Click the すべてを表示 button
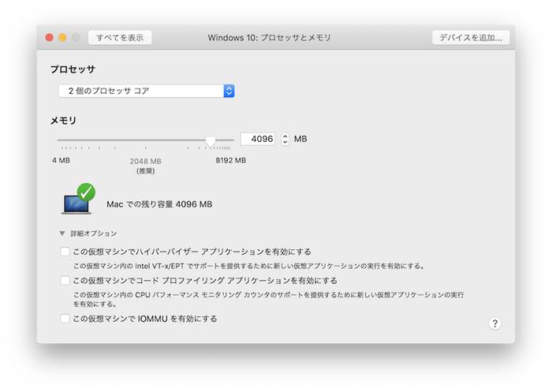Image resolution: width=552 pixels, height=392 pixels. click(x=120, y=37)
